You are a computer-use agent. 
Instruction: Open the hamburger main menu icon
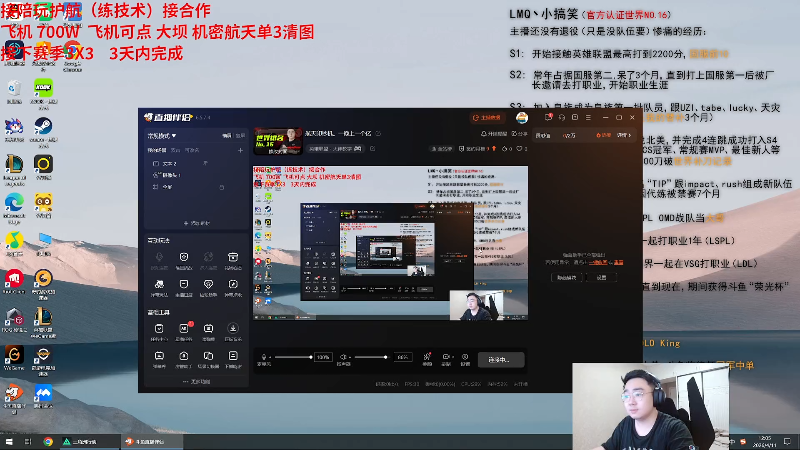click(x=588, y=117)
